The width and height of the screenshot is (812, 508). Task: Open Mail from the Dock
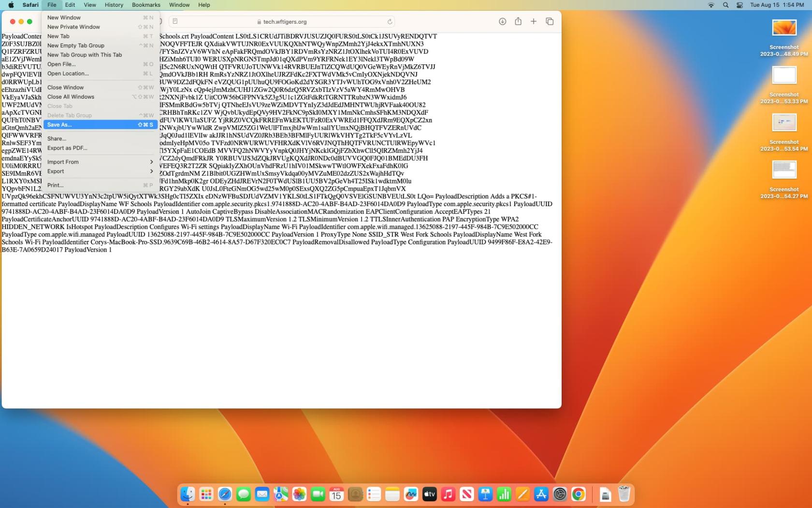tap(262, 494)
